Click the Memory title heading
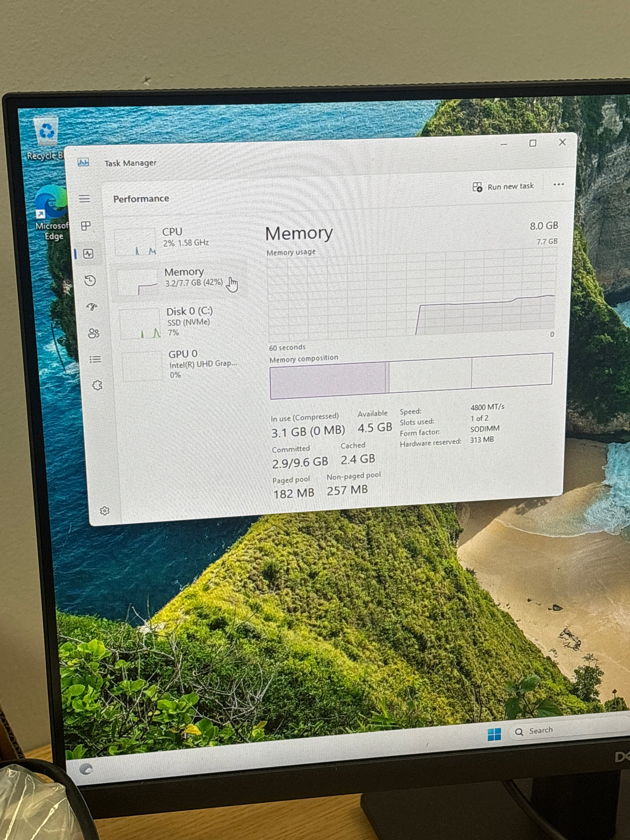630x840 pixels. click(x=299, y=233)
